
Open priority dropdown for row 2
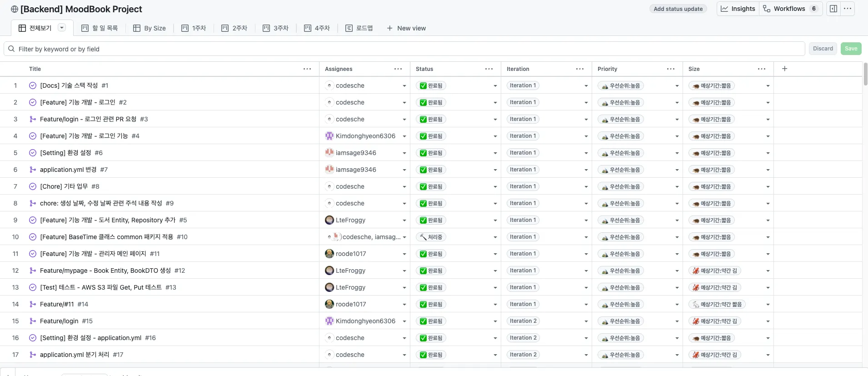(677, 103)
